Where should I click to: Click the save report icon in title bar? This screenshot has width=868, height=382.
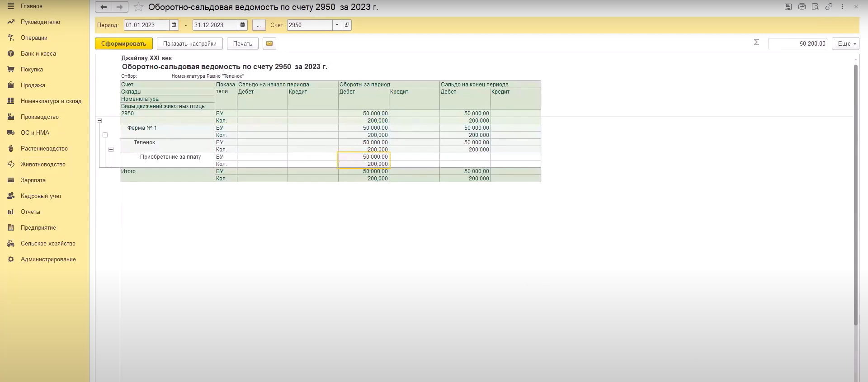[788, 7]
